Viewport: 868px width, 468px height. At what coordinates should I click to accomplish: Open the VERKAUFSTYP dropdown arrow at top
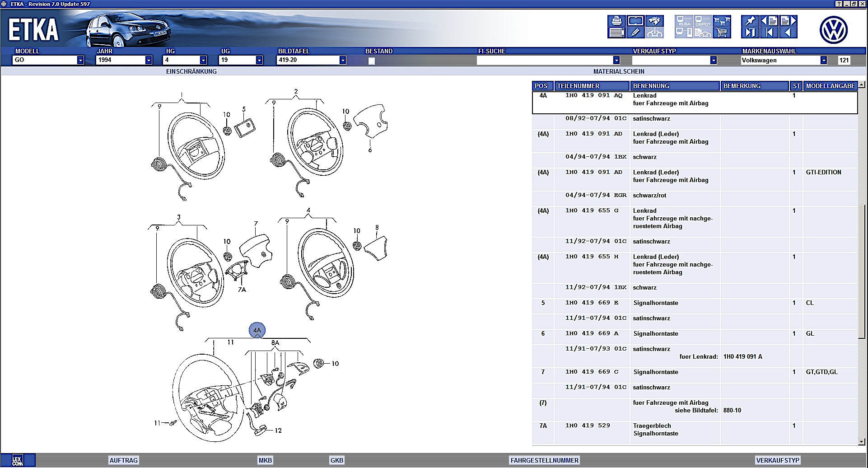[x=714, y=60]
